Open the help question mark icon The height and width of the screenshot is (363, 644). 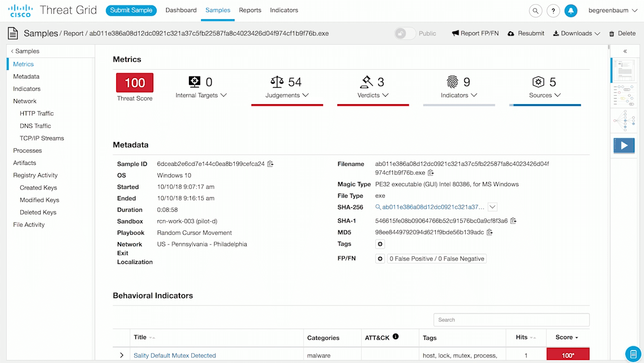[553, 11]
